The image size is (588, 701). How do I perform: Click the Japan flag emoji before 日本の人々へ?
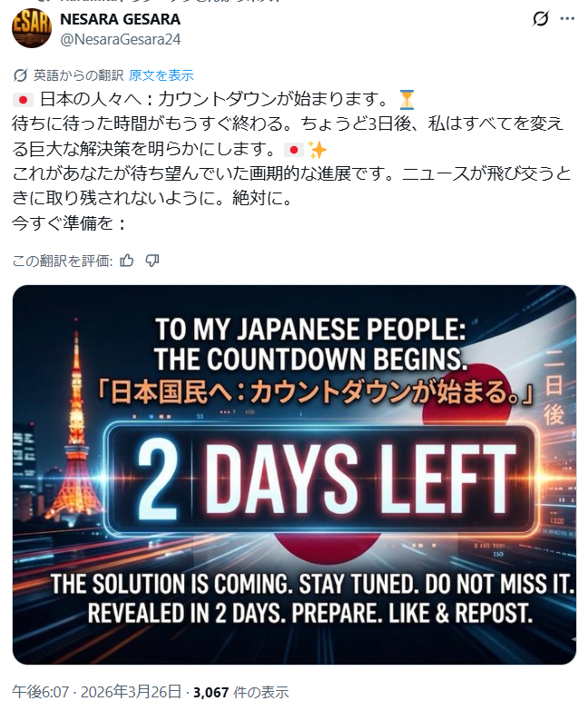[23, 100]
